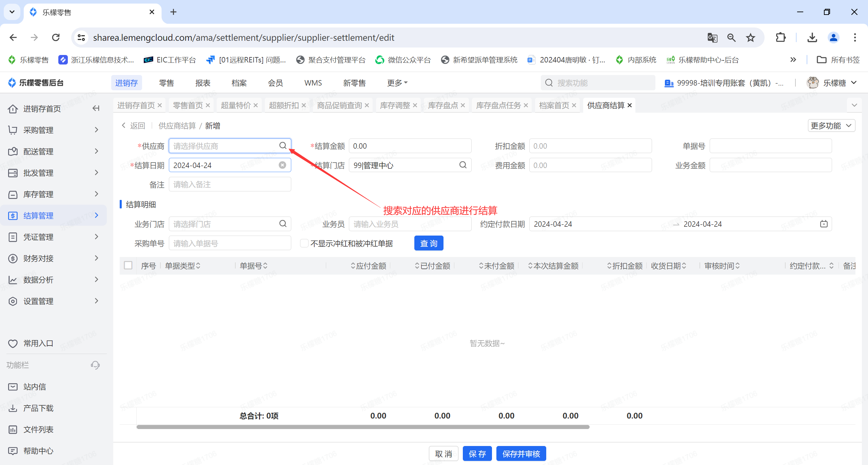This screenshot has height=465, width=868.
Task: Reload the current page
Action: click(x=56, y=37)
